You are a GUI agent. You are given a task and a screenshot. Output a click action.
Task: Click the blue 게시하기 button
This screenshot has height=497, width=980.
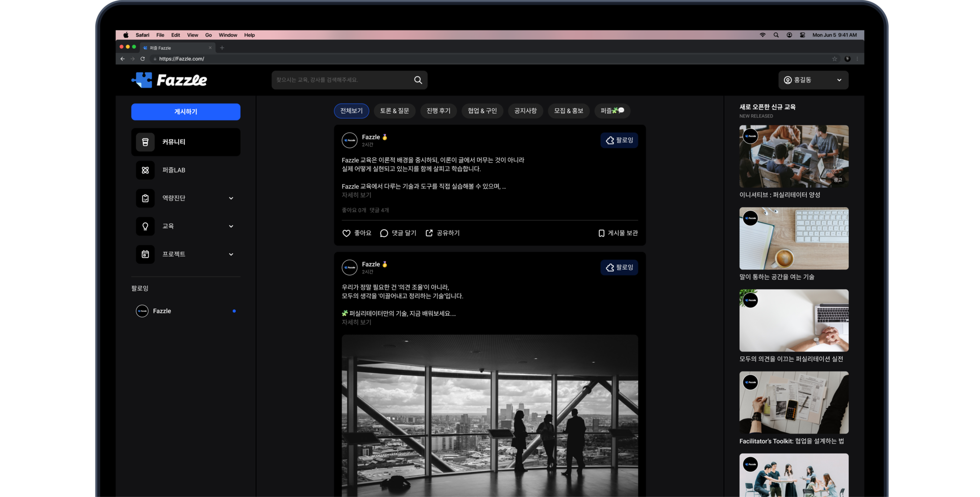coord(186,112)
